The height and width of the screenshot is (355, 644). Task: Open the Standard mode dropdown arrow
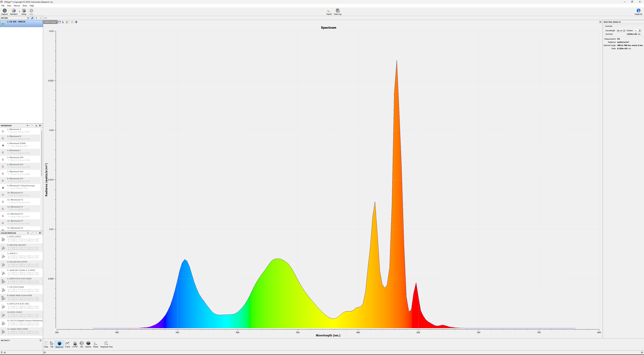click(19, 12)
